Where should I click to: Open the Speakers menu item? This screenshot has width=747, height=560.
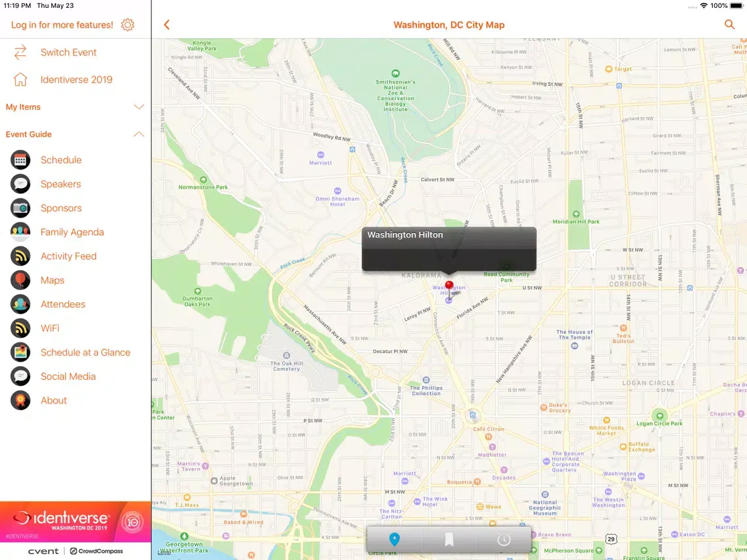coord(60,184)
